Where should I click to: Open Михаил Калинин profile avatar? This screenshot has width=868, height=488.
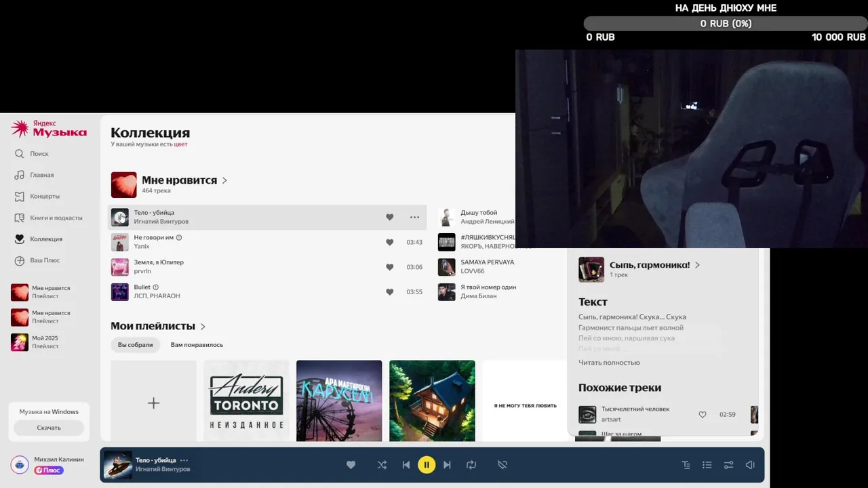(x=20, y=464)
